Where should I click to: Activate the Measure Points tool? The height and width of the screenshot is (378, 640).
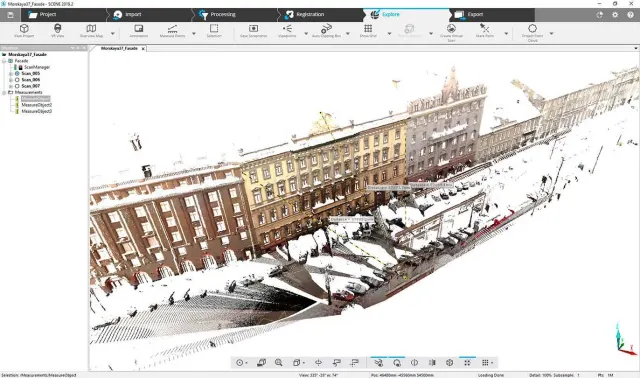pos(172,31)
